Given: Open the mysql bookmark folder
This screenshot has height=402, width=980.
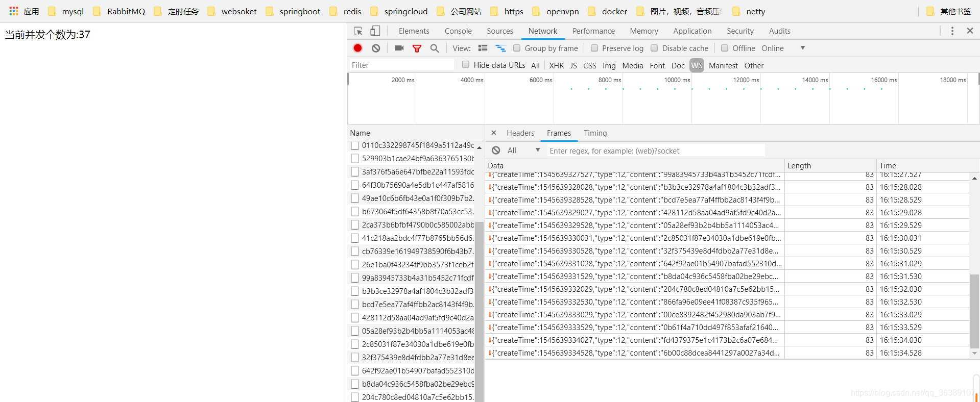Looking at the screenshot, I should click(66, 11).
